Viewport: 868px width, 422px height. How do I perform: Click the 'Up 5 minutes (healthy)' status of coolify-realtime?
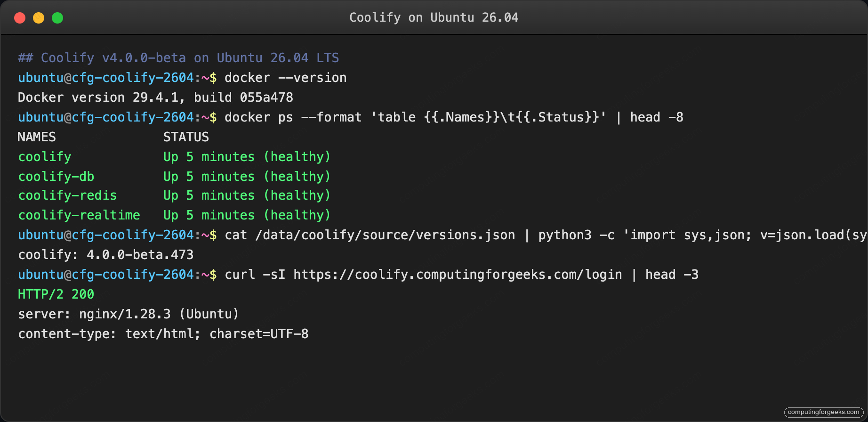[247, 215]
